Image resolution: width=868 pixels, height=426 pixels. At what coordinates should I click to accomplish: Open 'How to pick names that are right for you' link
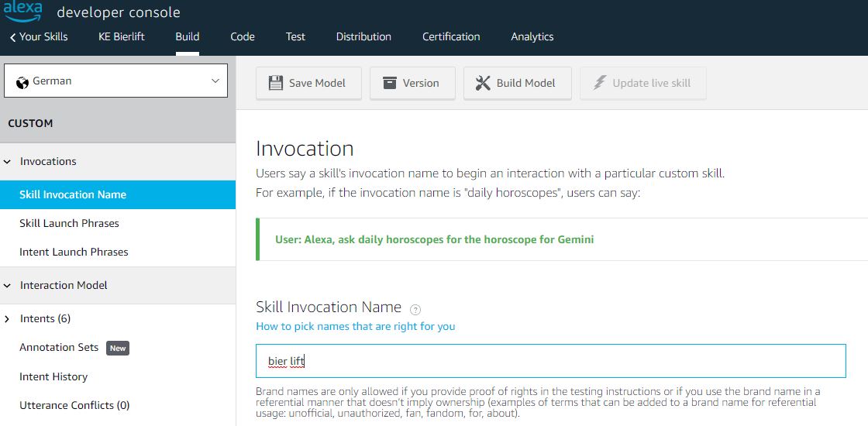356,326
